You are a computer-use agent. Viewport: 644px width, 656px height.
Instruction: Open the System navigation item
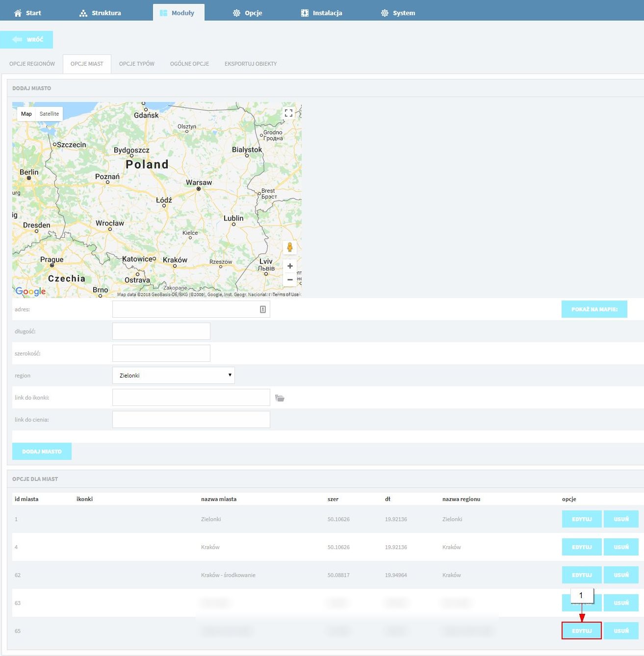pyautogui.click(x=398, y=13)
